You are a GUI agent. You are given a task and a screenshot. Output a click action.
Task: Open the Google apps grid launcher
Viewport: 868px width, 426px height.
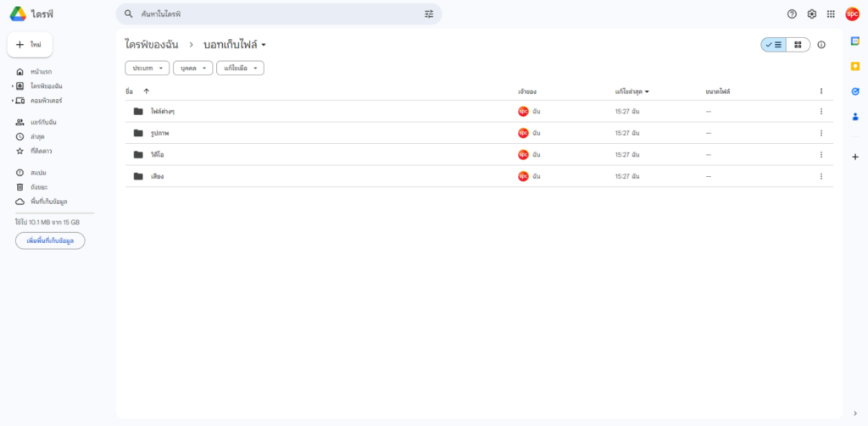tap(831, 14)
